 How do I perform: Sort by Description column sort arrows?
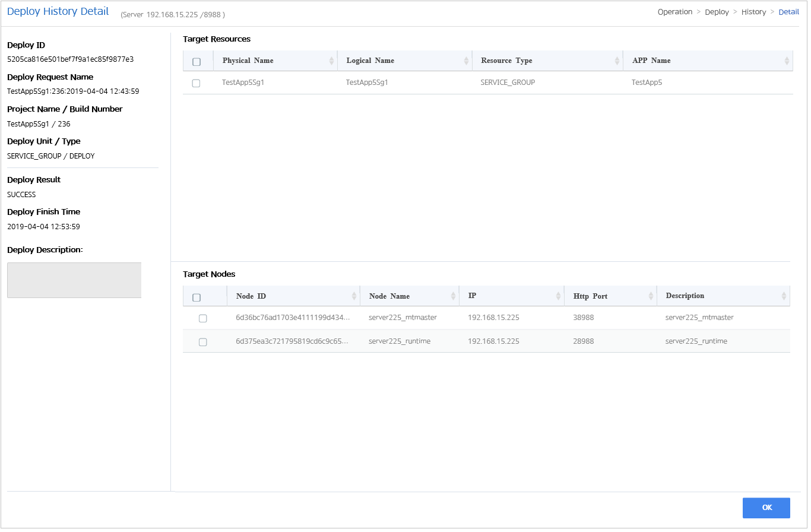click(784, 296)
